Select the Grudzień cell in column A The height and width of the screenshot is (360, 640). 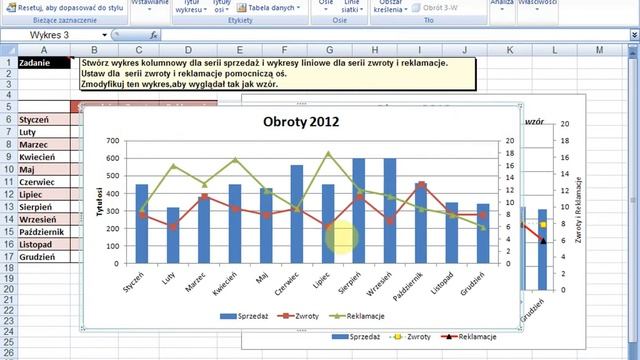point(44,257)
